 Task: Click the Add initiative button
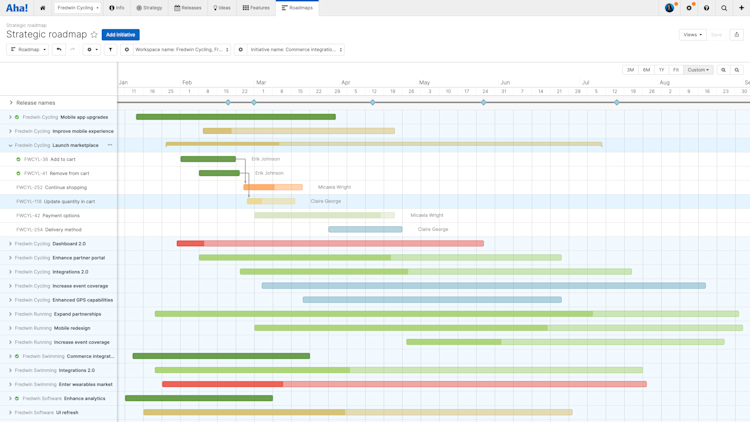coord(121,34)
